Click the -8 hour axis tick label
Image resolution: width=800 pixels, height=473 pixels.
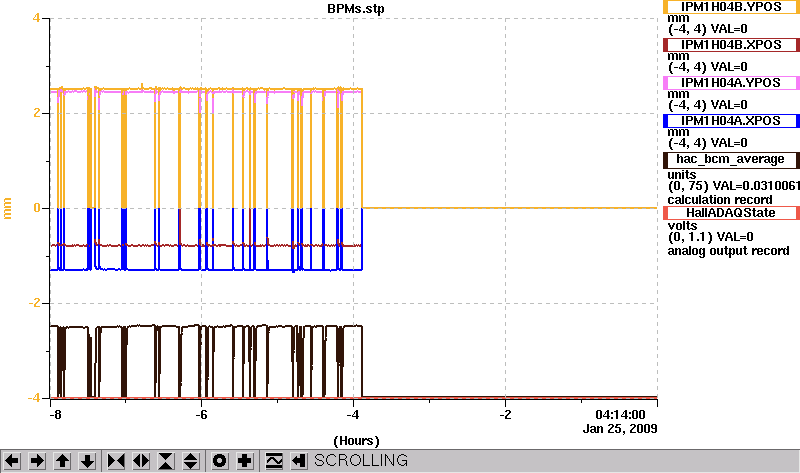point(55,415)
